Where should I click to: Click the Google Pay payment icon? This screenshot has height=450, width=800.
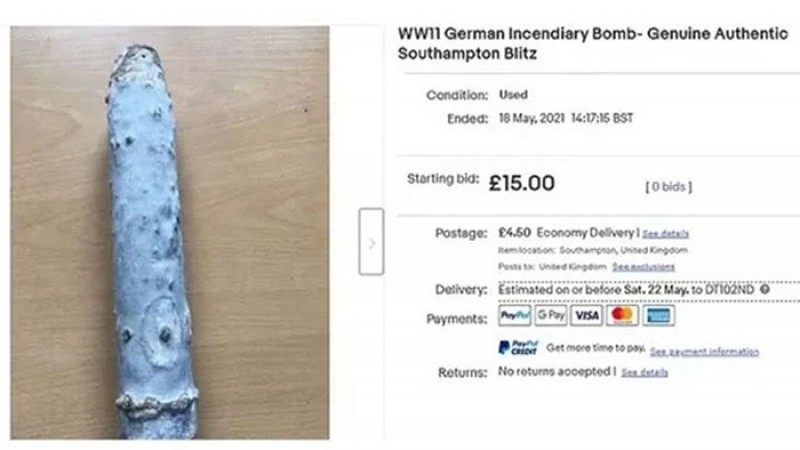click(x=550, y=316)
